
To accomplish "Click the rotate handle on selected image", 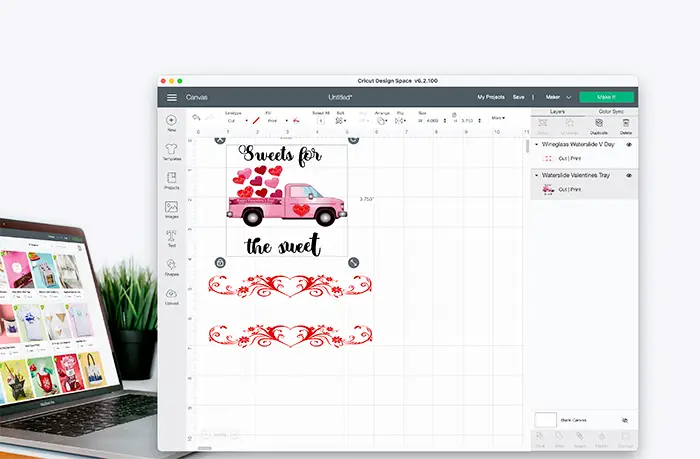I will tap(353, 140).
